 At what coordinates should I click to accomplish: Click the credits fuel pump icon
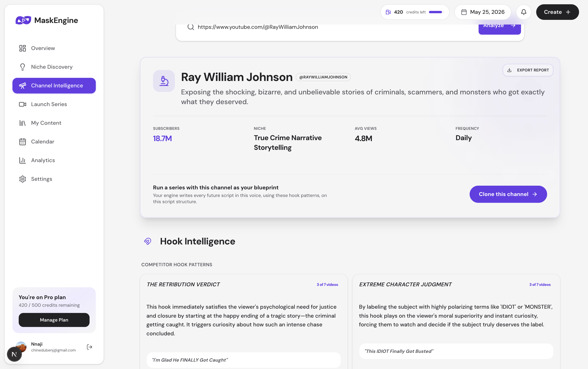388,12
